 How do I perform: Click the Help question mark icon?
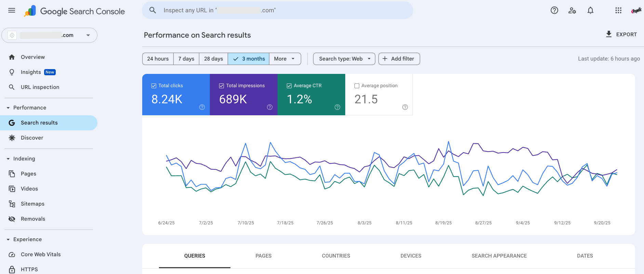tap(554, 11)
